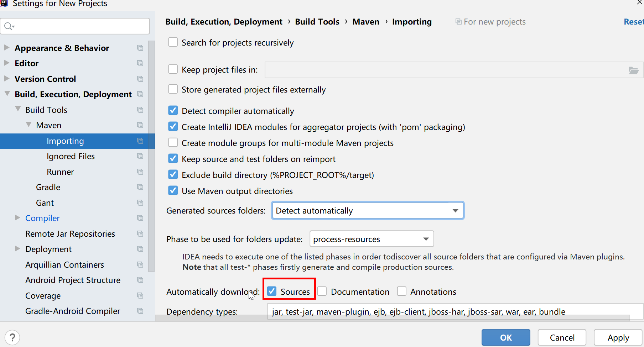Enable automatic download of Annotations
The width and height of the screenshot is (644, 347).
[x=401, y=291]
